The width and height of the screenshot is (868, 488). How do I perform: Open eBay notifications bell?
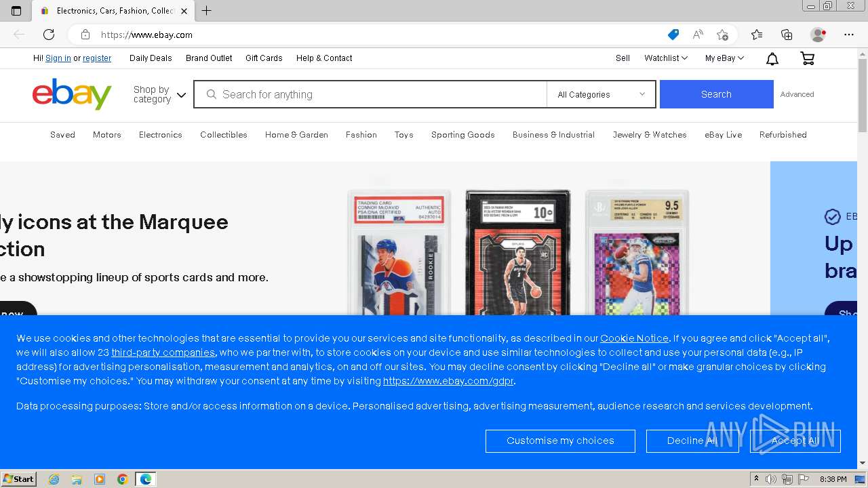772,59
